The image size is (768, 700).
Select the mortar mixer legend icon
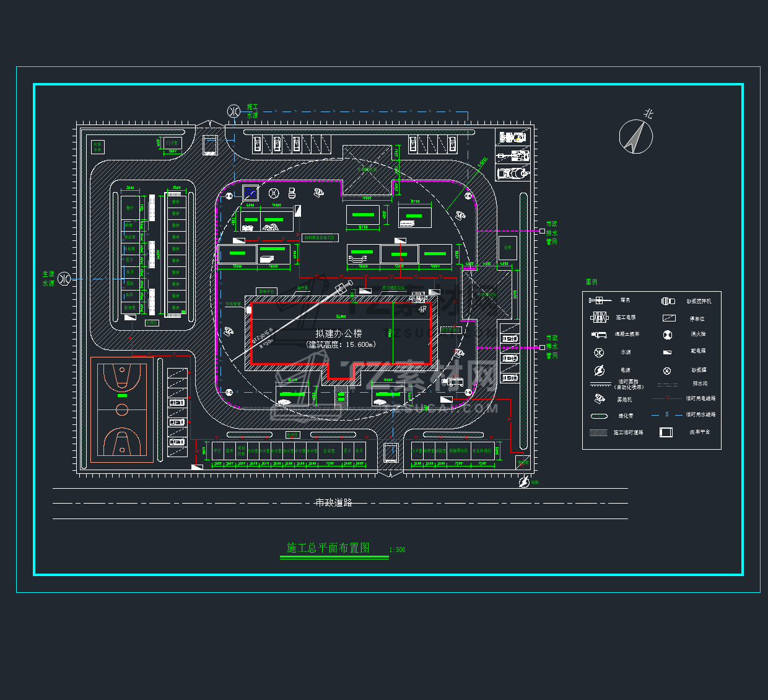pos(668,301)
